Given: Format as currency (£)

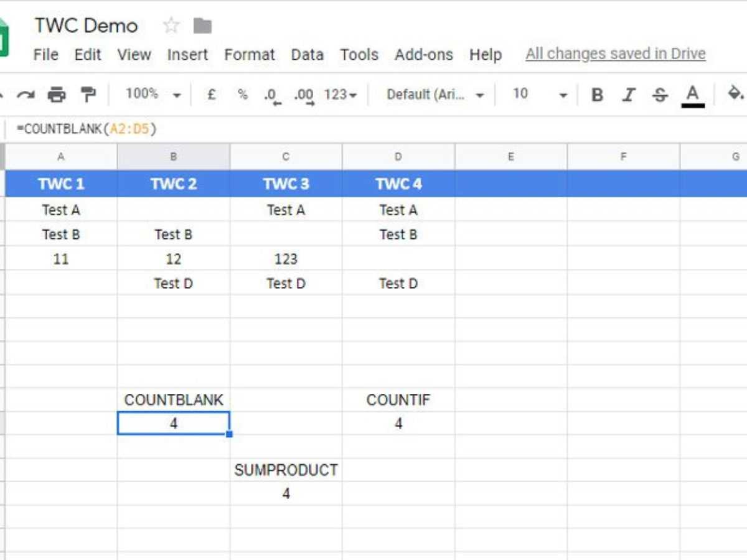Looking at the screenshot, I should (x=211, y=95).
